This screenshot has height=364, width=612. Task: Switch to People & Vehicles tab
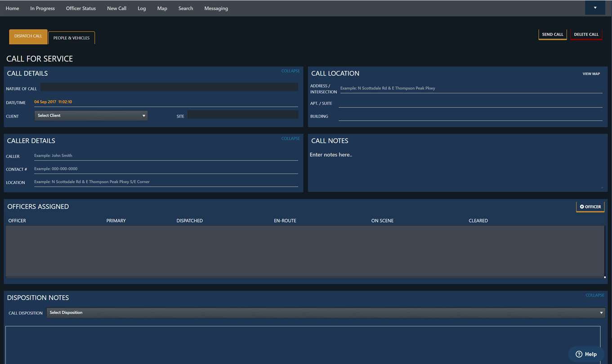pyautogui.click(x=71, y=38)
